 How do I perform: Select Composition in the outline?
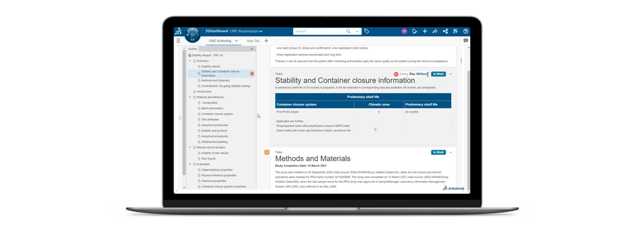point(210,103)
